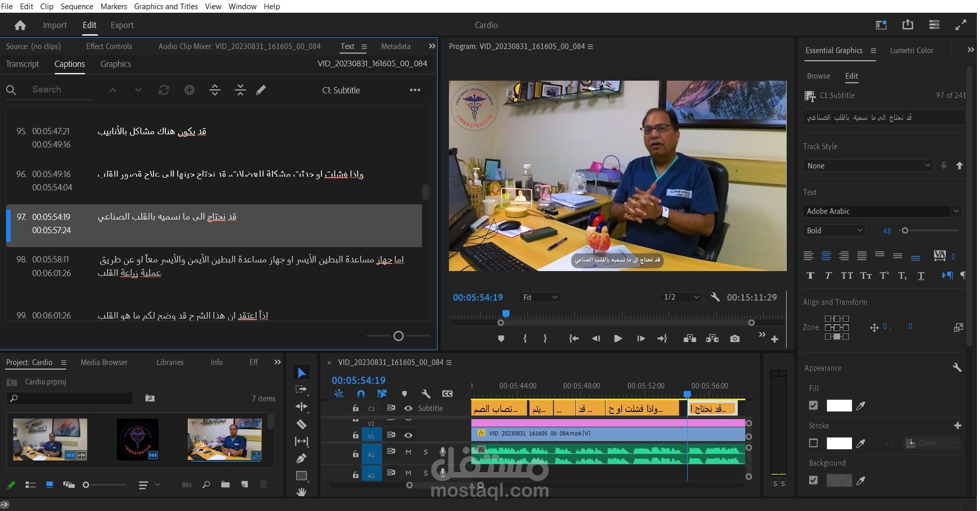Toggle snap in timeline magnet icon
This screenshot has width=980, height=511.
[x=361, y=394]
